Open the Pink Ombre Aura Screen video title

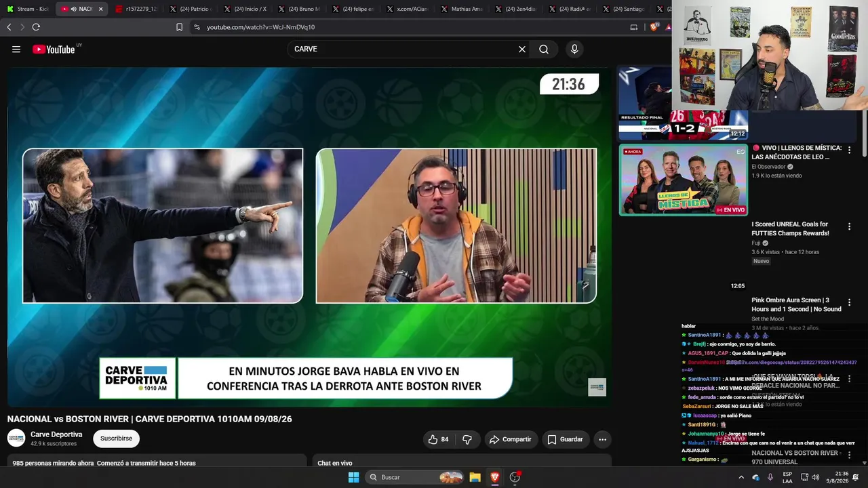pos(796,304)
